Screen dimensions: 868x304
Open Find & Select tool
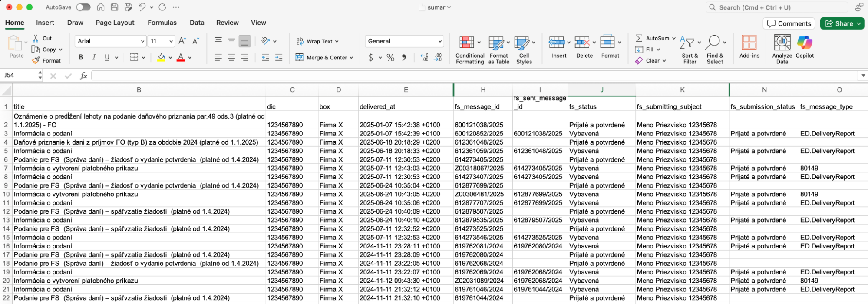pyautogui.click(x=713, y=42)
